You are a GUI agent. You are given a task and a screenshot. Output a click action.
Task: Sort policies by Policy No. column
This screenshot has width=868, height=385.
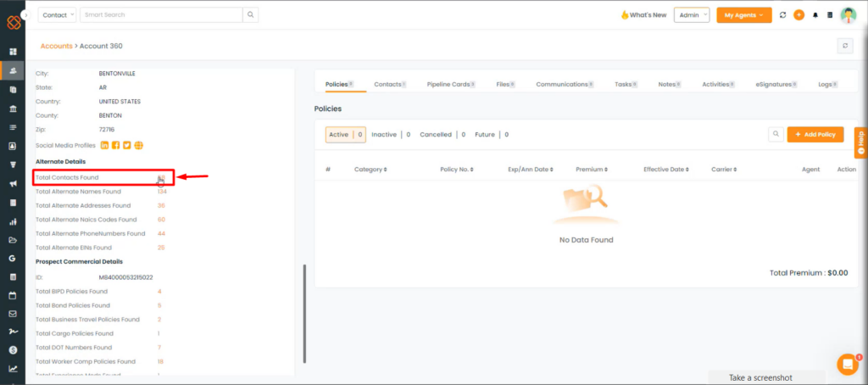click(x=457, y=170)
